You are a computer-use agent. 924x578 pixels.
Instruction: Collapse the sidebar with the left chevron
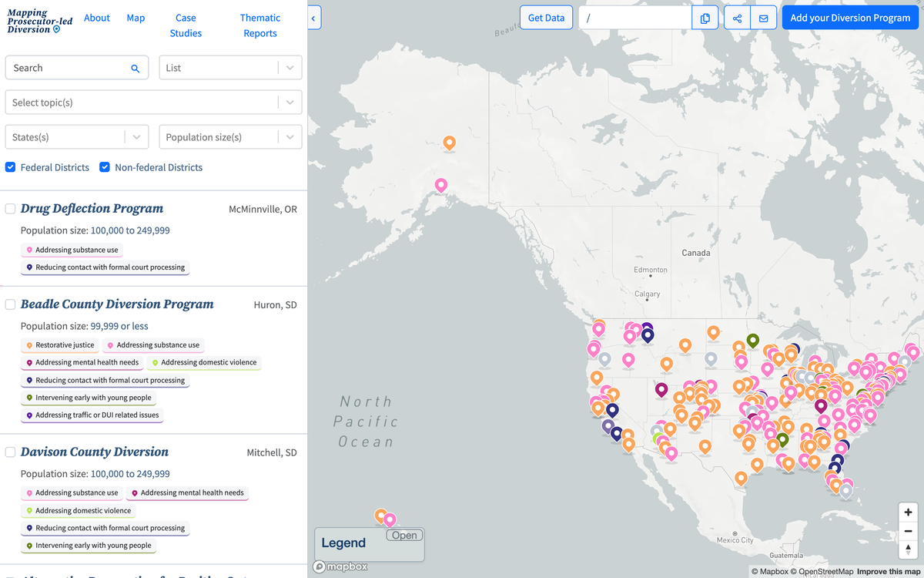click(x=314, y=18)
